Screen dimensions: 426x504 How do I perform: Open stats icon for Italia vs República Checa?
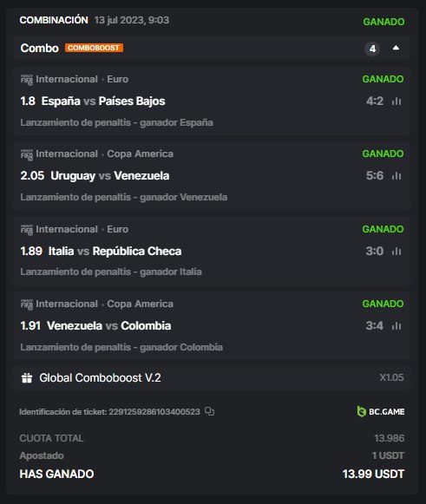[x=397, y=251]
